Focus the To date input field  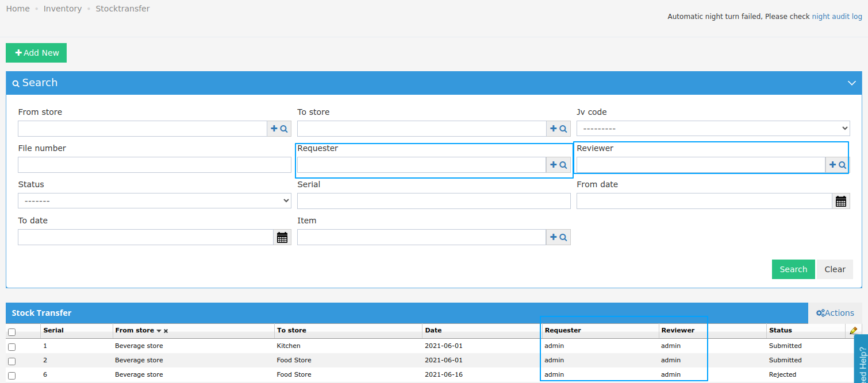pyautogui.click(x=145, y=237)
